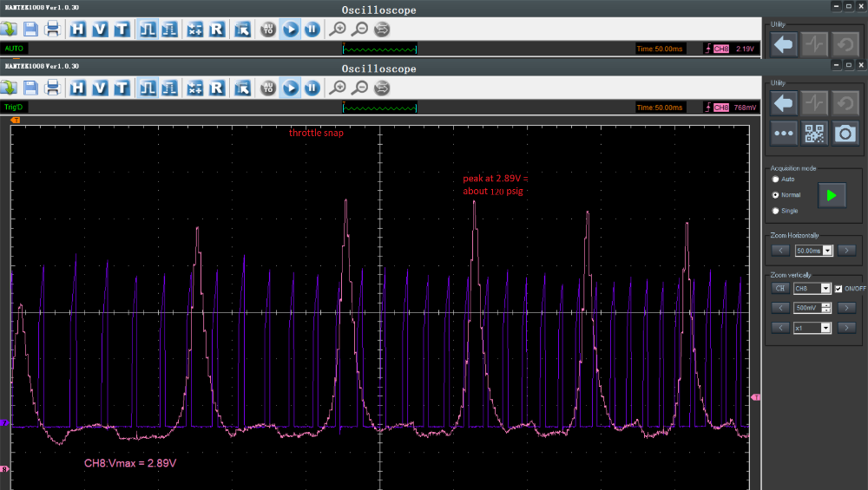Click the printer icon in lower toolbar

53,88
